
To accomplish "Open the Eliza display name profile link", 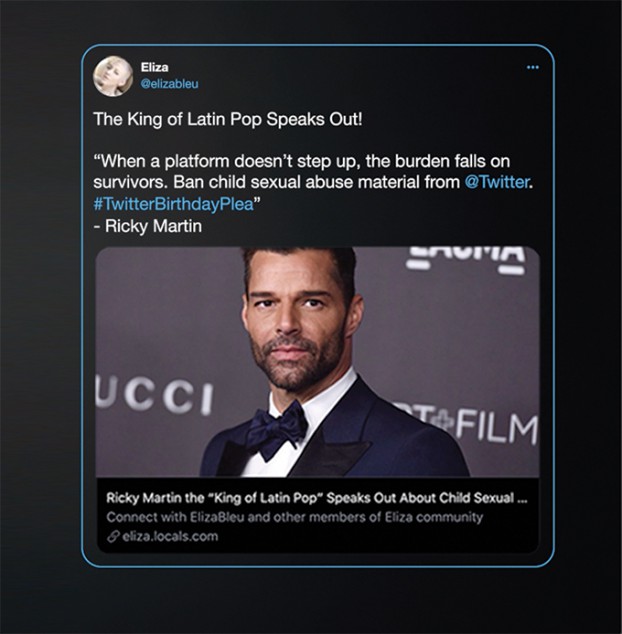I will pyautogui.click(x=154, y=67).
